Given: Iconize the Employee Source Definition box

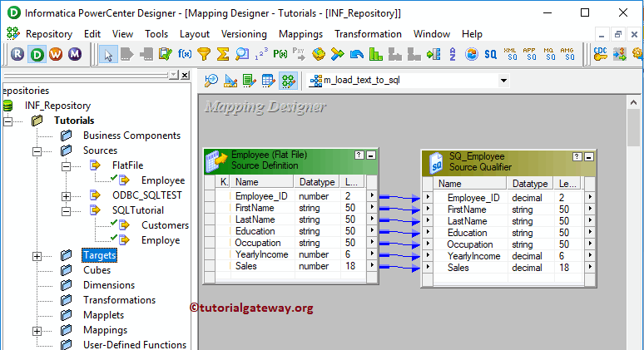Looking at the screenshot, I should click(371, 155).
